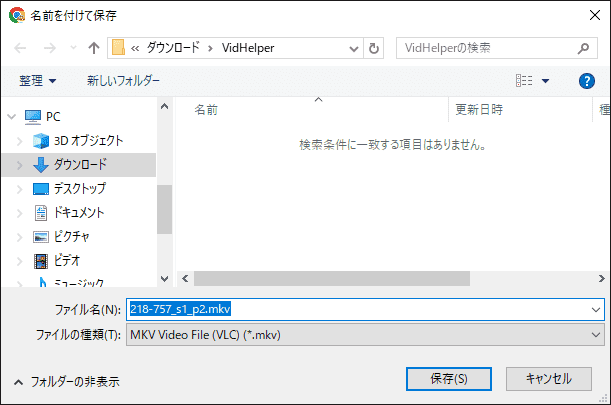Screen dimensions: 611x405
Task: Click the search magnifier icon
Action: coord(583,48)
